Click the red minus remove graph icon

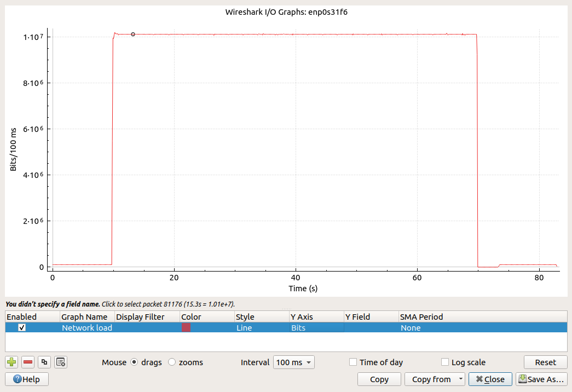click(x=28, y=362)
